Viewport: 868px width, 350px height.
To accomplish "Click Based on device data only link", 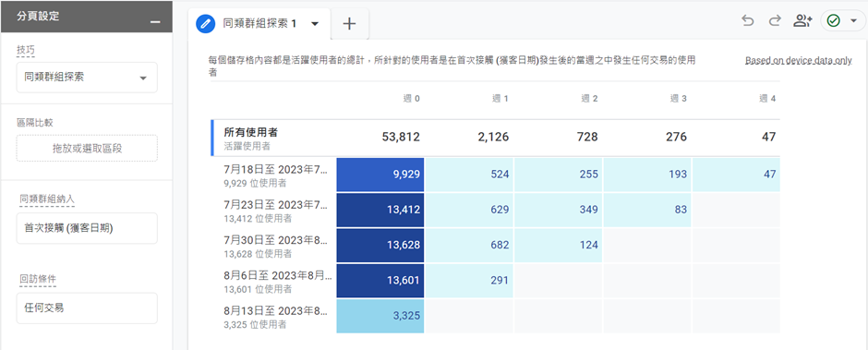I will pos(798,61).
